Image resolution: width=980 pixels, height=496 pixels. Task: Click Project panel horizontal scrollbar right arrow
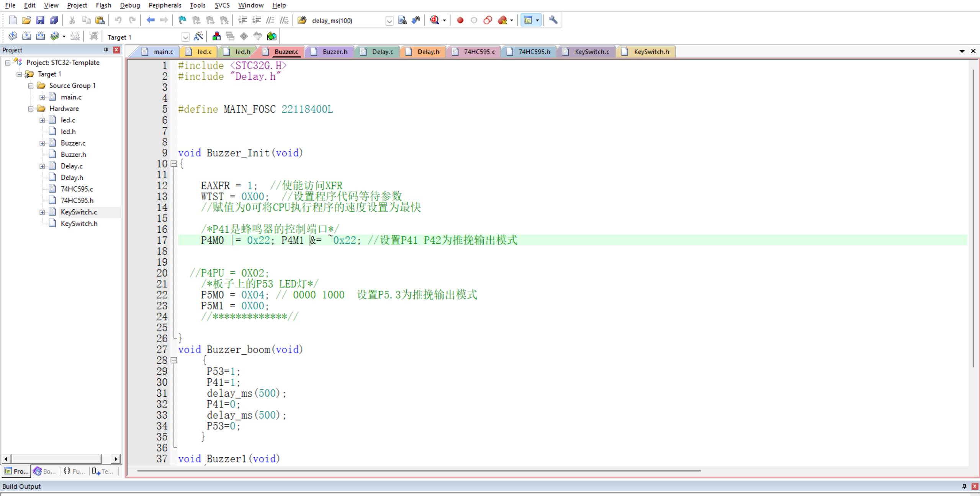click(116, 458)
